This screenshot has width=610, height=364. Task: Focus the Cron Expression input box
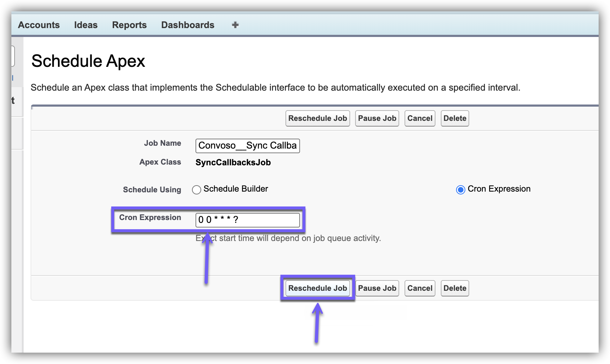point(247,220)
